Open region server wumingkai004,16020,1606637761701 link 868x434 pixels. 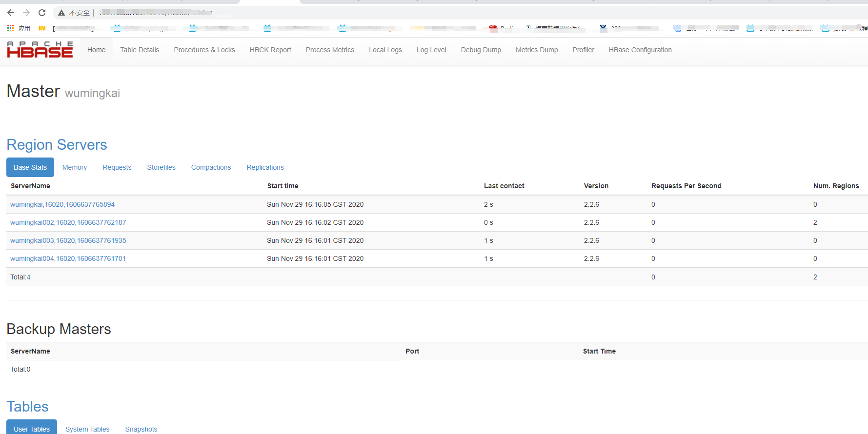click(x=68, y=258)
